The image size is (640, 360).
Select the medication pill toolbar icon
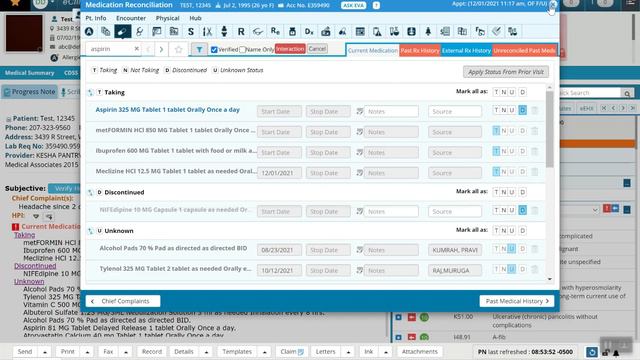pos(122,31)
